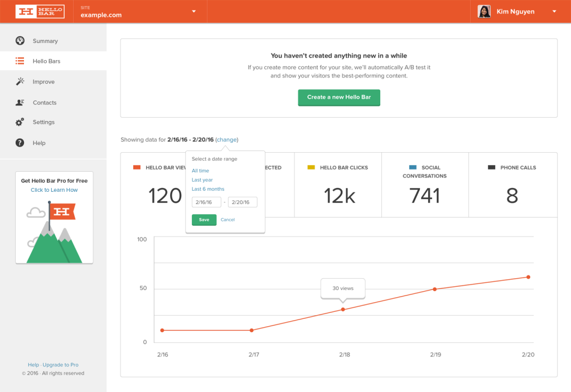Click Kim Nguyen's avatar photo
Viewport: 571px width, 392px height.
pyautogui.click(x=484, y=11)
